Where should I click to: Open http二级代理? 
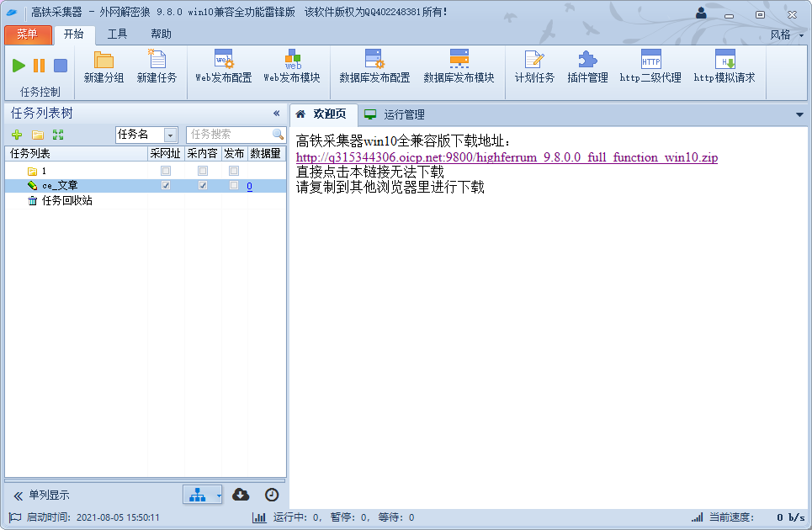[650, 66]
